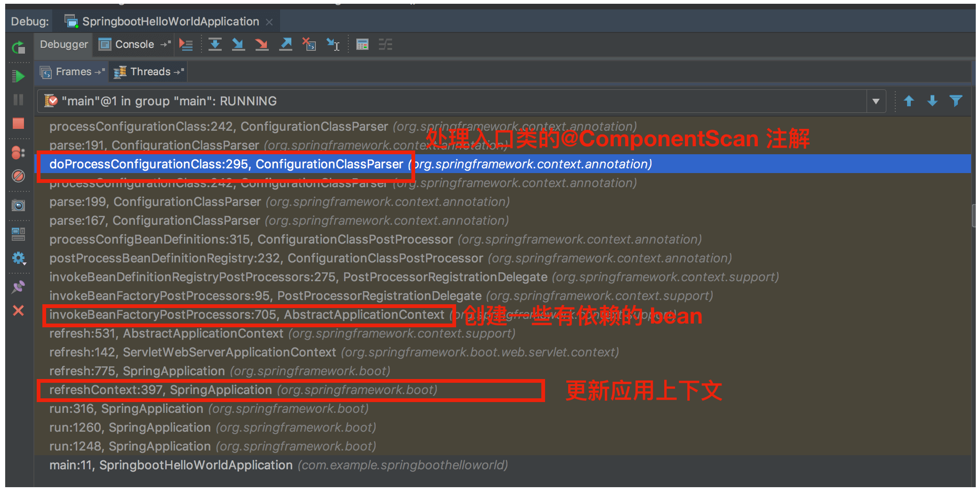Open the main thread dropdown arrow
This screenshot has height=490, width=980.
pos(876,101)
